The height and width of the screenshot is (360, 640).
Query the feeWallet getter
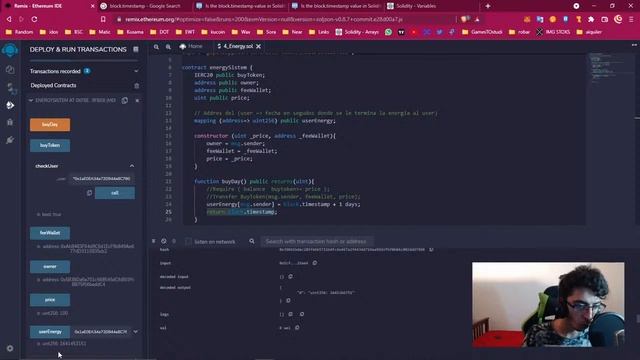click(x=50, y=233)
